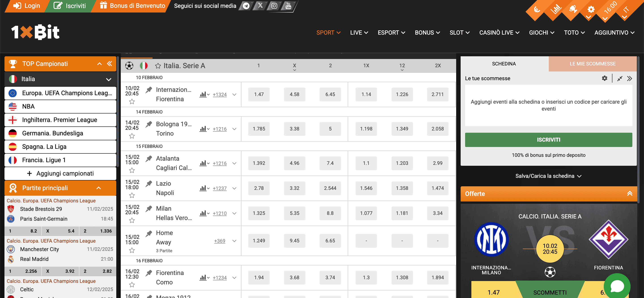Open the +1216 additional odds link for Atalanta
This screenshot has height=298, width=644.
click(220, 163)
